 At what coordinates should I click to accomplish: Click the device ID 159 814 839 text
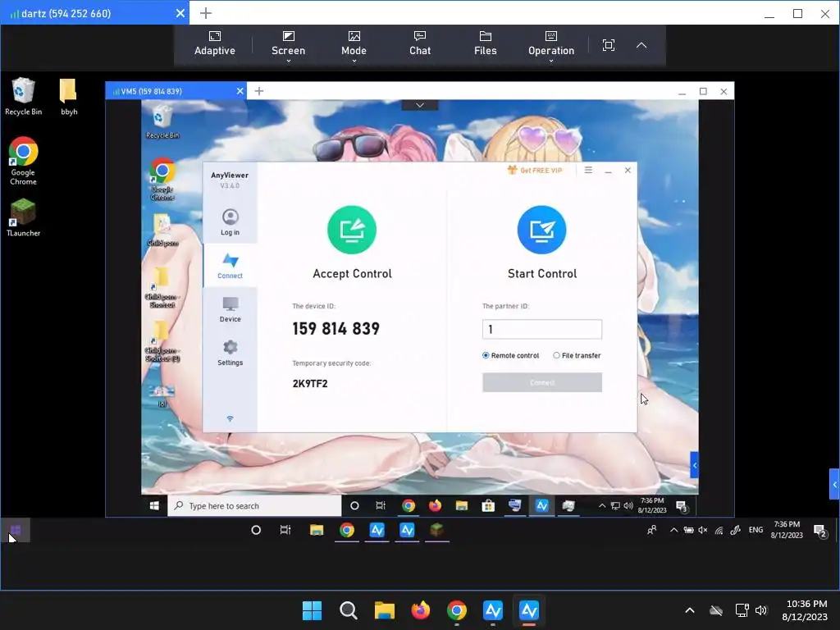[x=336, y=328]
